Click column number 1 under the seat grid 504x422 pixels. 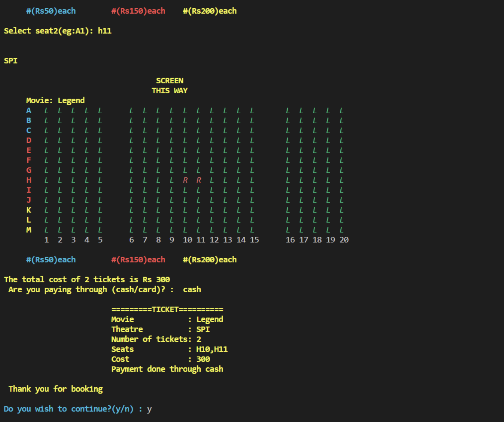(x=46, y=240)
